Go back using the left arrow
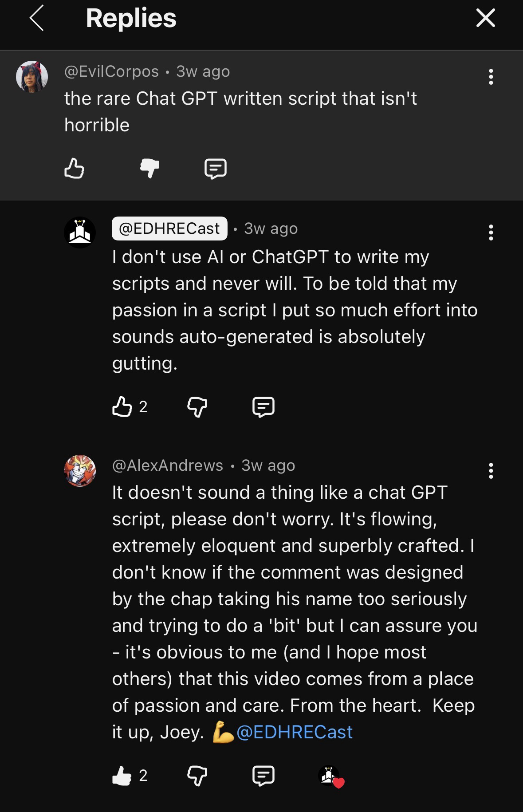Image resolution: width=523 pixels, height=812 pixels. click(x=36, y=18)
